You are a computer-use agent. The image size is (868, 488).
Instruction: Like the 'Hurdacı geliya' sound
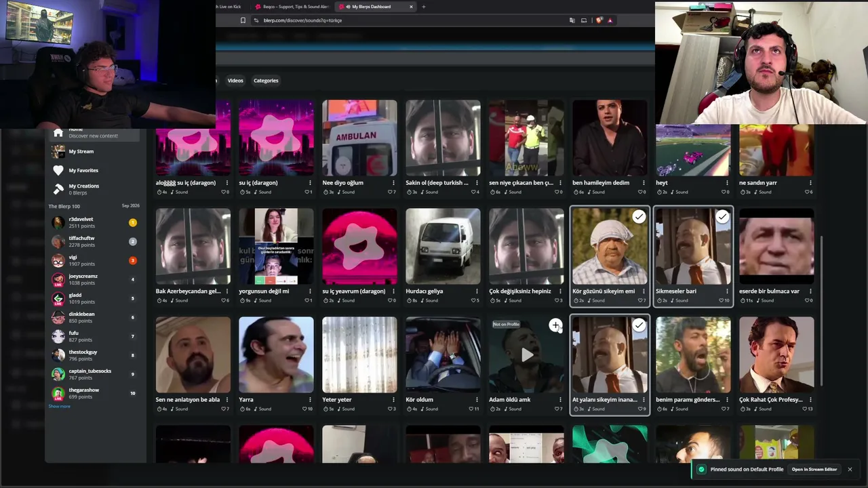tap(473, 300)
